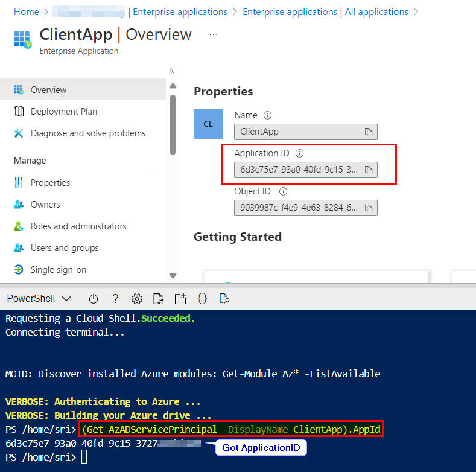This screenshot has width=476, height=472.
Task: Click the Users and groups icon
Action: [19, 248]
